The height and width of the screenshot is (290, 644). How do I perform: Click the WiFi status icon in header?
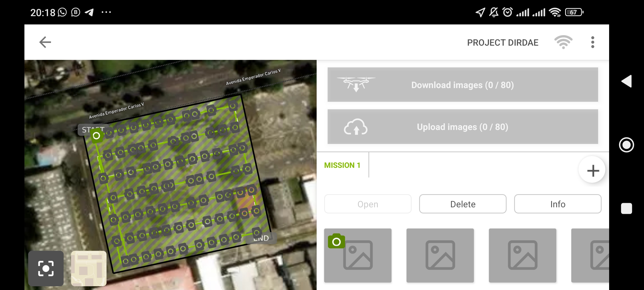[x=564, y=42]
